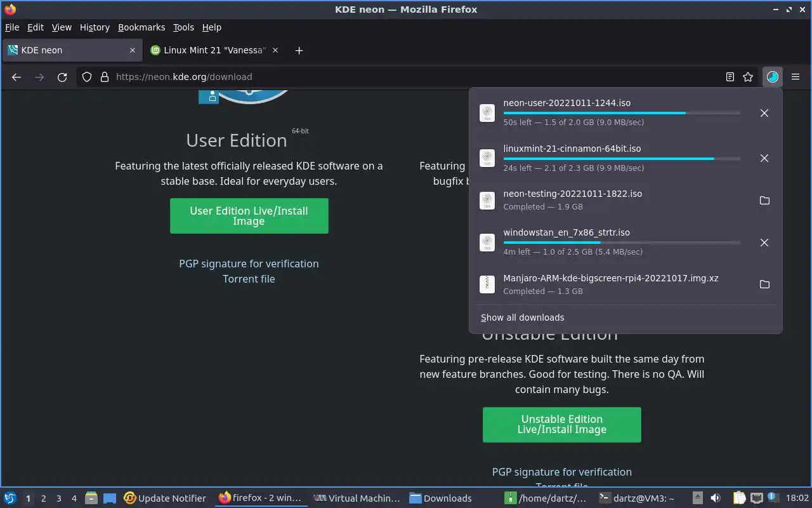The width and height of the screenshot is (812, 508).
Task: Click the Firefox downloads toolbar button
Action: (x=772, y=77)
